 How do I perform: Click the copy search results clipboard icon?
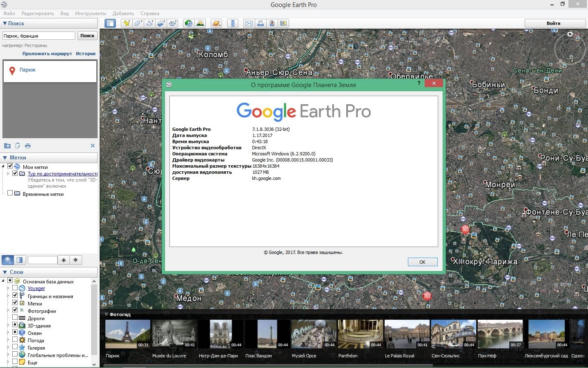[x=18, y=146]
